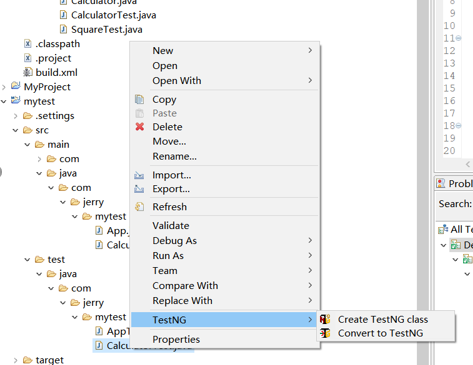This screenshot has width=473, height=365.
Task: Click the main folder icon
Action: tap(39, 144)
